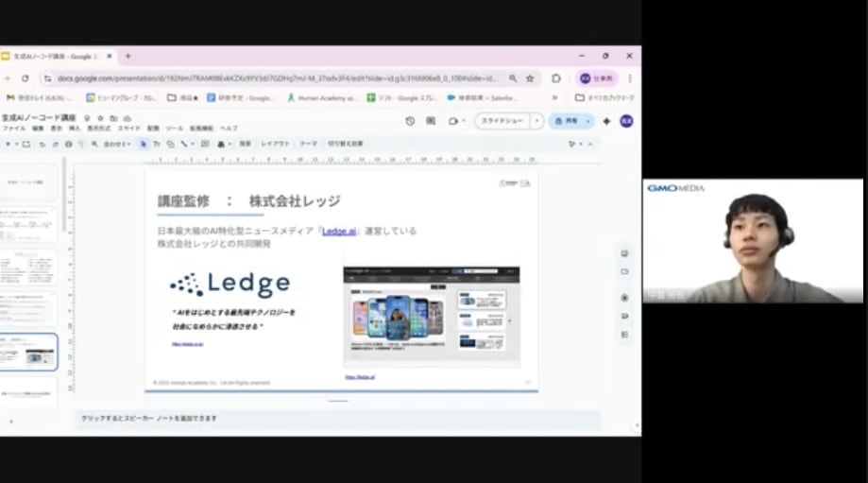Select the paint format icon
The image size is (868, 483).
click(x=81, y=144)
